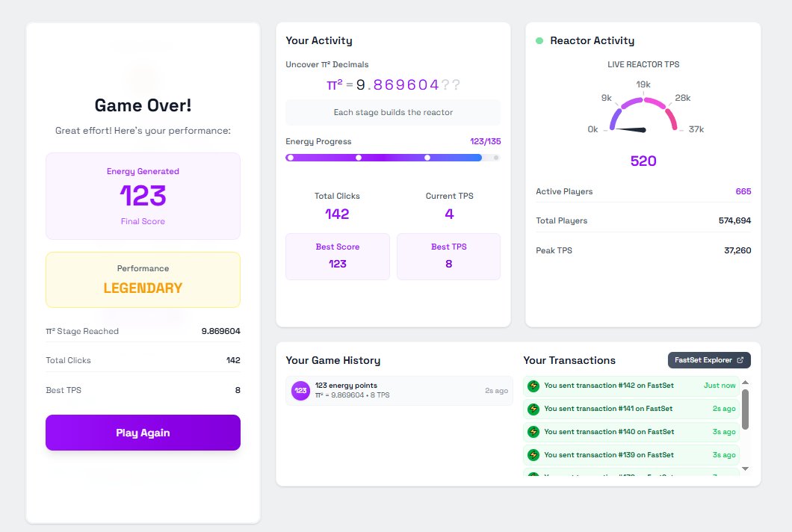792x532 pixels.
Task: Click the live reactor TPS gauge needle
Action: click(631, 130)
